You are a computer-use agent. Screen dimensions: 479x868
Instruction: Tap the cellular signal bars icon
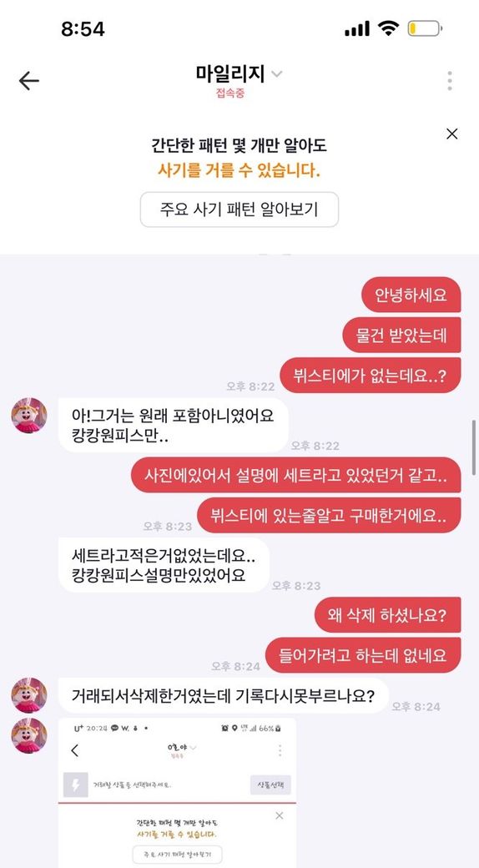[357, 28]
